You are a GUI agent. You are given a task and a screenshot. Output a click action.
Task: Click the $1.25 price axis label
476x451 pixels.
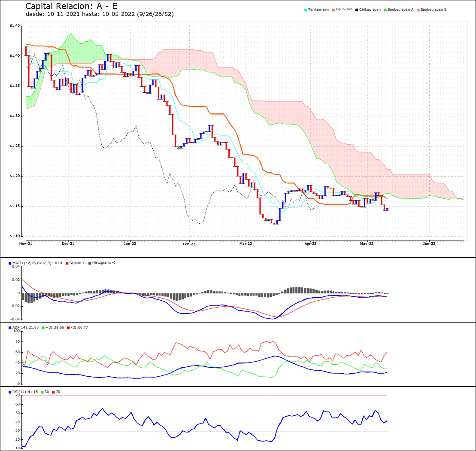coord(15,146)
